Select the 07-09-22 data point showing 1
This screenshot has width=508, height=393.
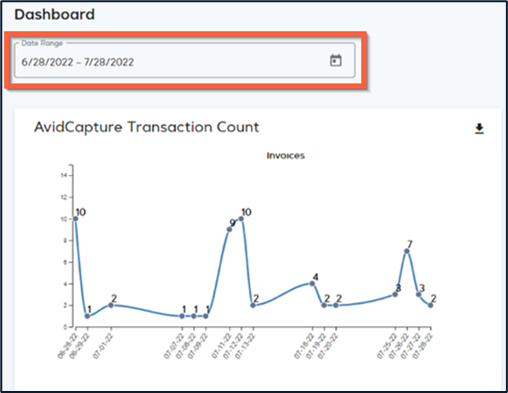pyautogui.click(x=206, y=316)
